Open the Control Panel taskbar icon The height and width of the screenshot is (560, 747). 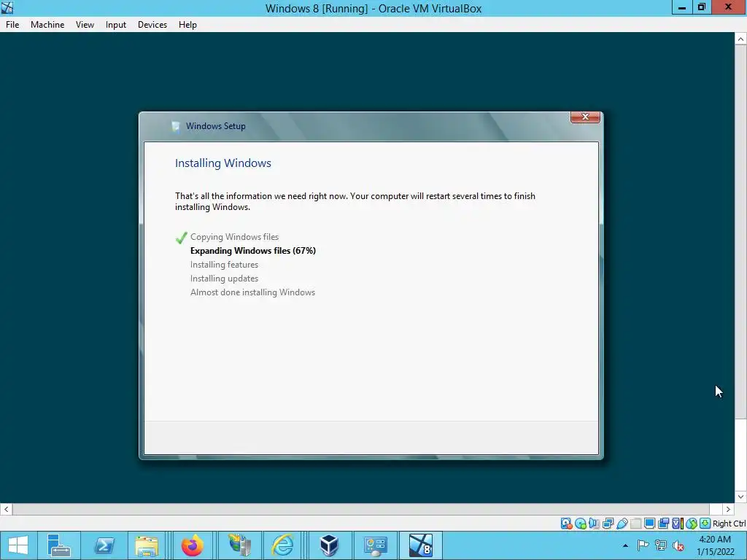point(375,545)
